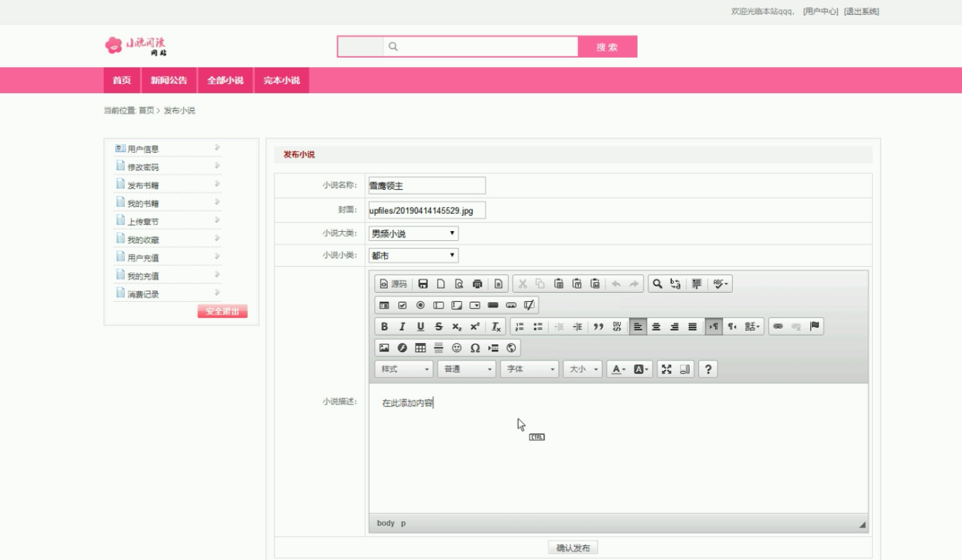Viewport: 962px width, 560px height.
Task: Insert an image button form element
Action: tap(511, 305)
